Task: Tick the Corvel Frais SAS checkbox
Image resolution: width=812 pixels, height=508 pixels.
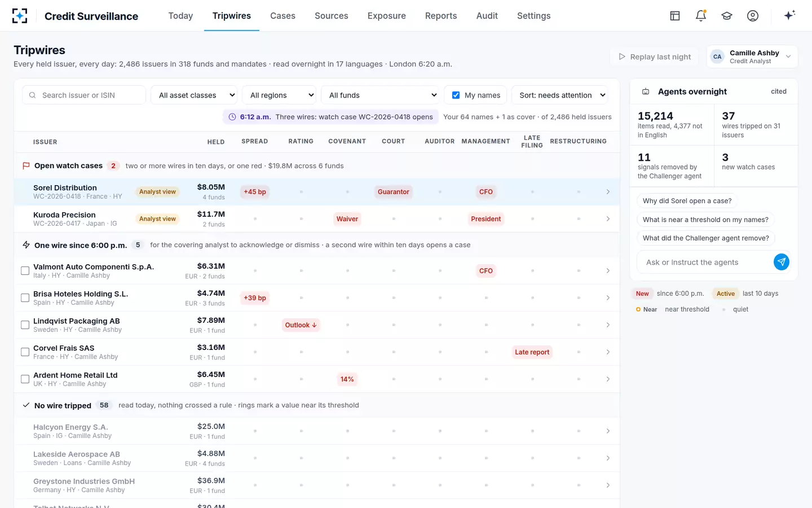Action: [x=25, y=352]
